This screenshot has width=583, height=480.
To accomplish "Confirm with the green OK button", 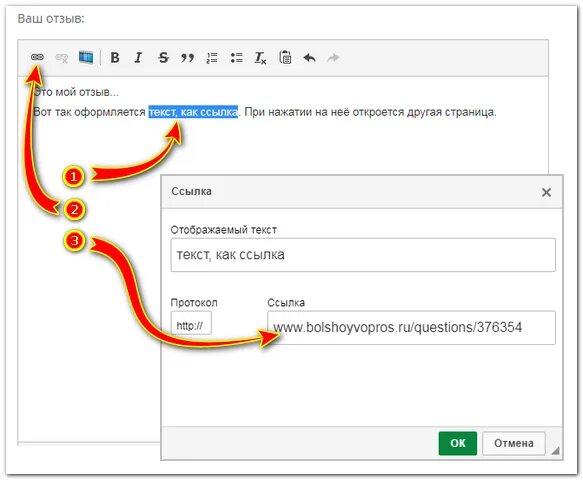I will tap(458, 443).
